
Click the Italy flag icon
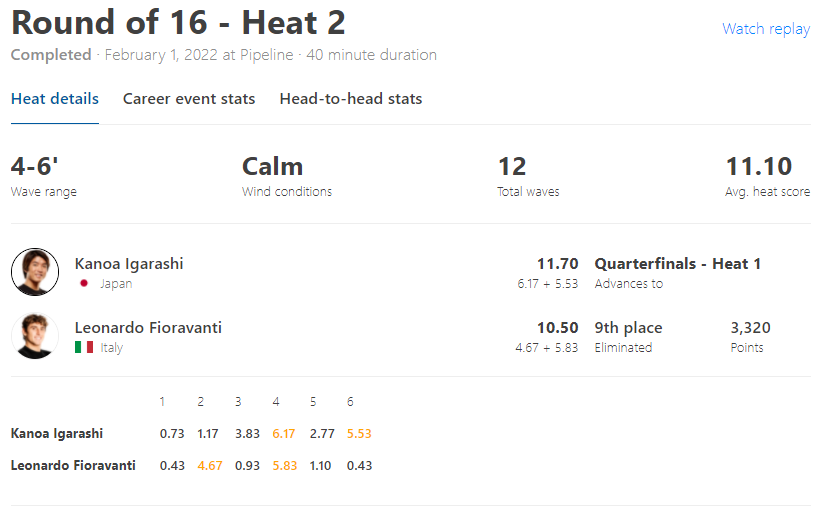pos(84,347)
